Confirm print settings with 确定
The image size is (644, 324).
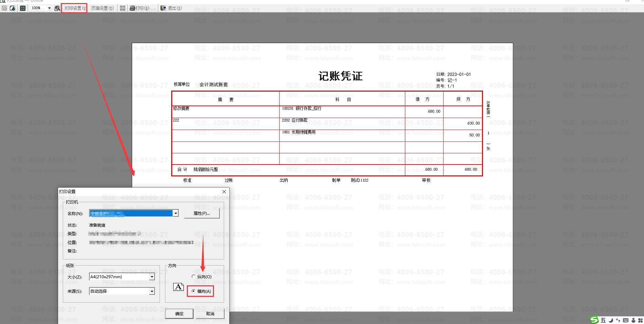179,314
